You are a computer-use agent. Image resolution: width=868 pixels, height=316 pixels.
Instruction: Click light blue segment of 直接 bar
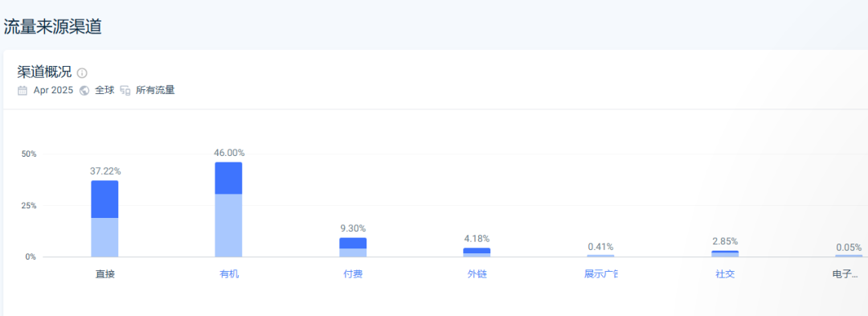click(104, 237)
